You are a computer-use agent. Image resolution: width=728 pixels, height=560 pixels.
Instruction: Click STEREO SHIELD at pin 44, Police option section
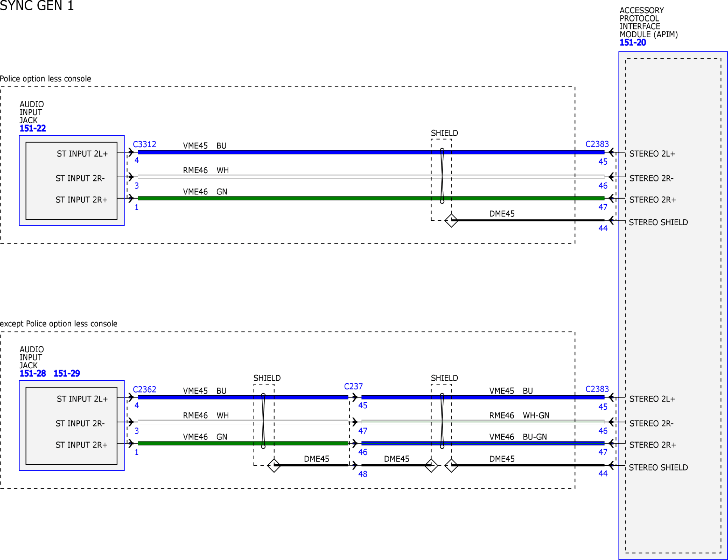tap(658, 222)
